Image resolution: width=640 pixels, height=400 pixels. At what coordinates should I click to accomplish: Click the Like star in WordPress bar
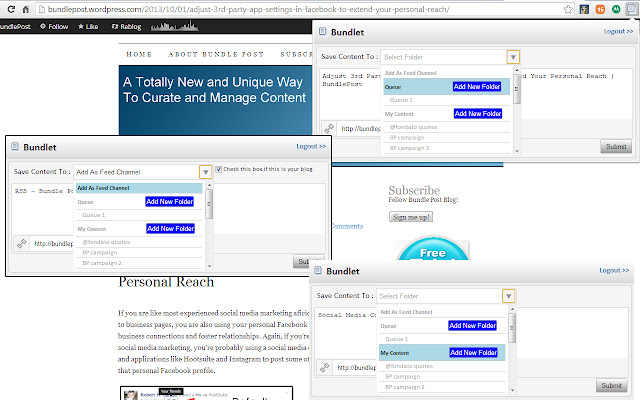[88, 27]
